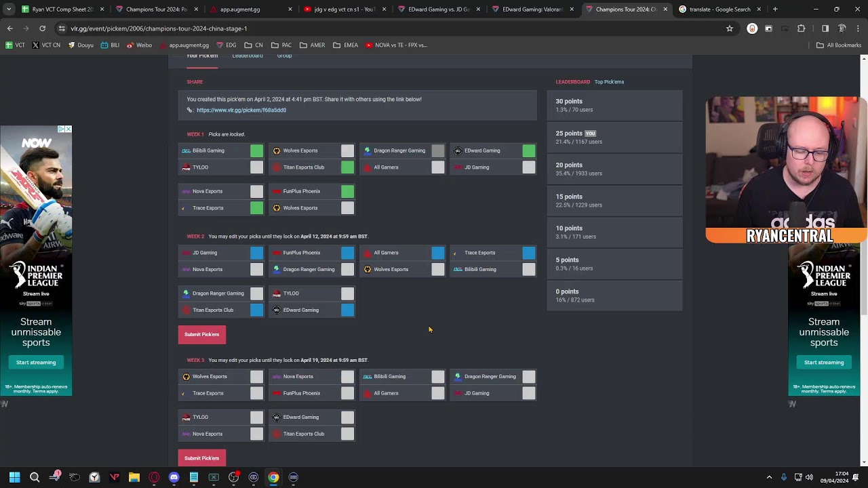868x488 pixels.
Task: Submit the Week 2 pick'em
Action: pyautogui.click(x=202, y=335)
